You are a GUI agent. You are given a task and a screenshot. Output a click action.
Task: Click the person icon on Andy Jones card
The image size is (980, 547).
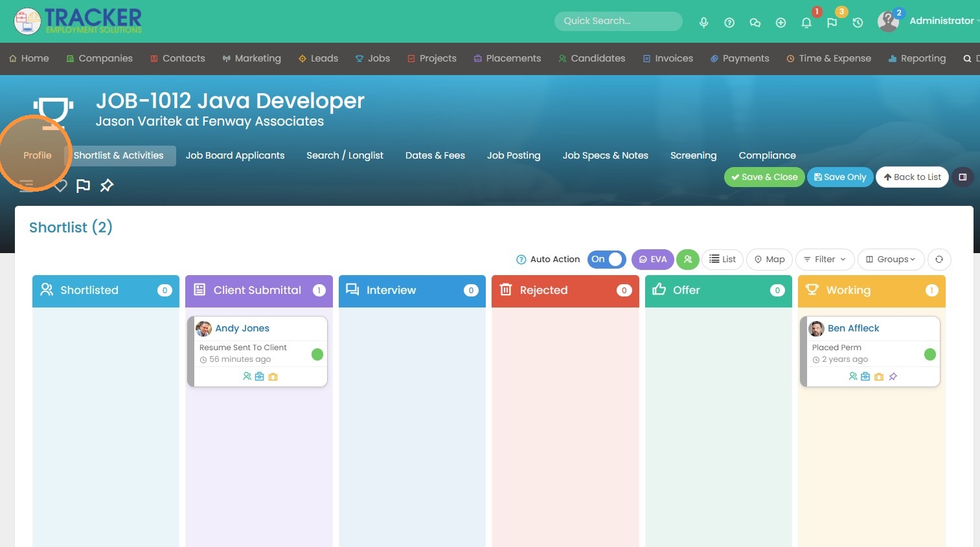pos(247,376)
